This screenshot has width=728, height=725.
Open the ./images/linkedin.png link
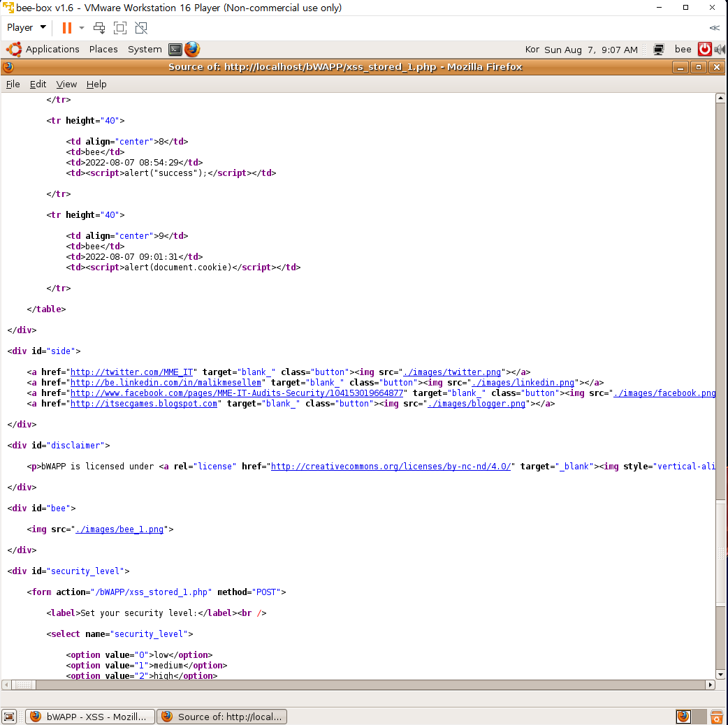pyautogui.click(x=523, y=383)
